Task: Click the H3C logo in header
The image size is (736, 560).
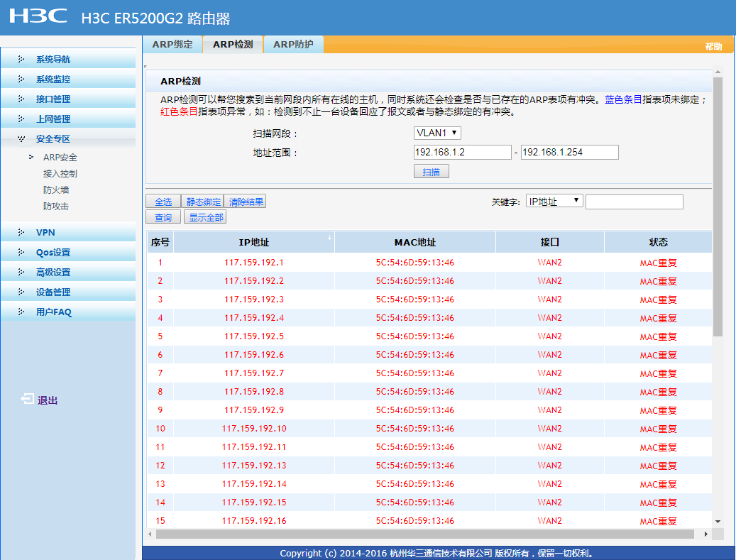Action: (38, 17)
